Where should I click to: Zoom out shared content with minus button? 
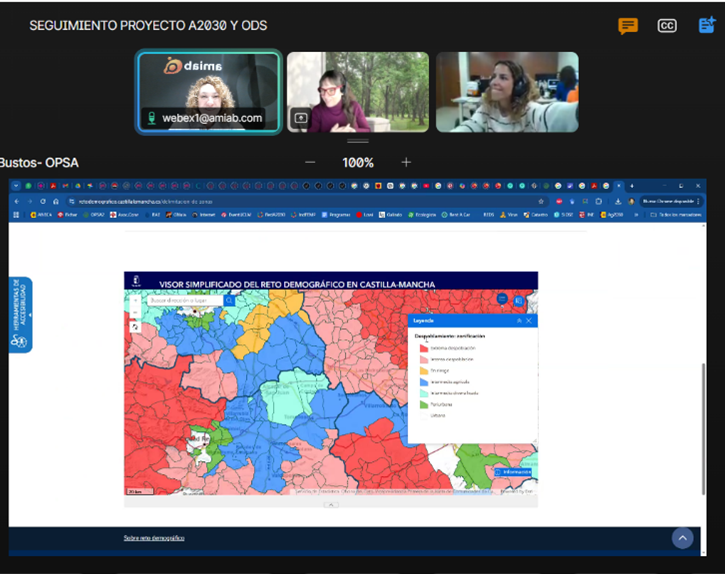click(310, 162)
